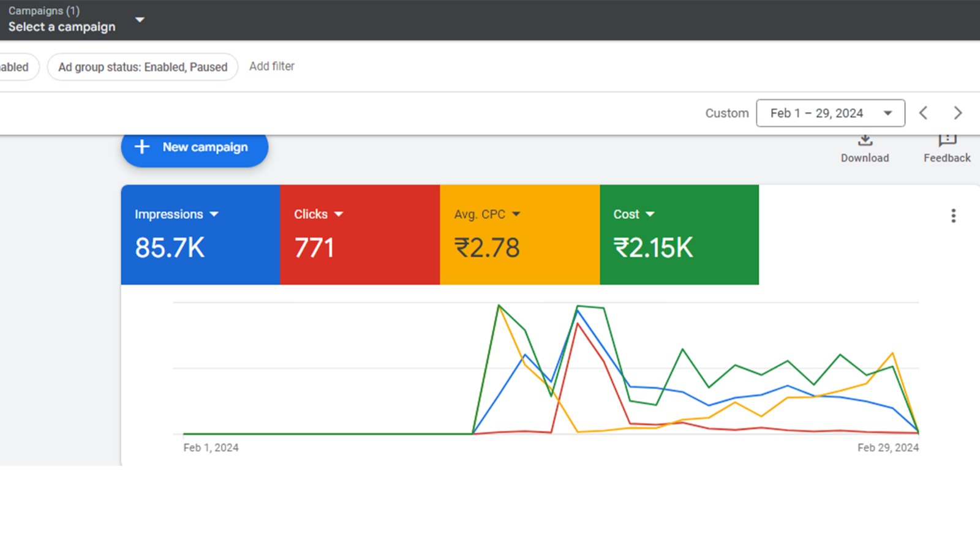Open the Cost metric dropdown arrow
Image resolution: width=980 pixels, height=534 pixels.
click(x=650, y=214)
